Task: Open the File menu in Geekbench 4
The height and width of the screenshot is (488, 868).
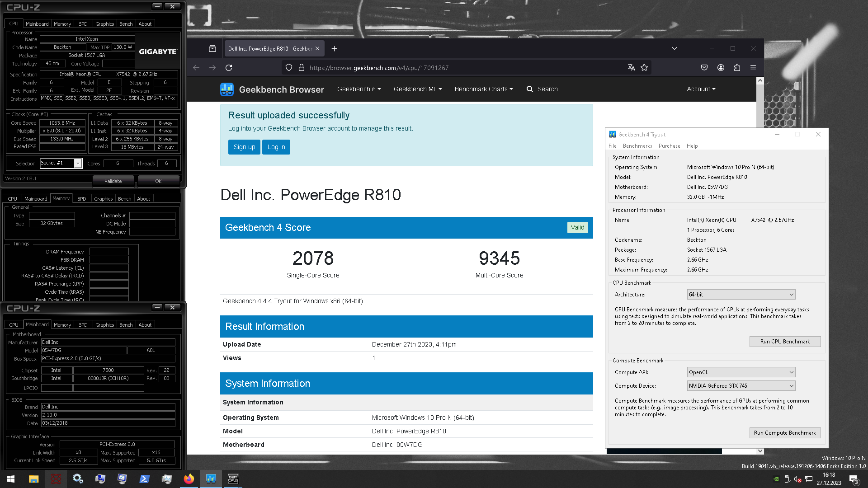Action: [x=613, y=146]
